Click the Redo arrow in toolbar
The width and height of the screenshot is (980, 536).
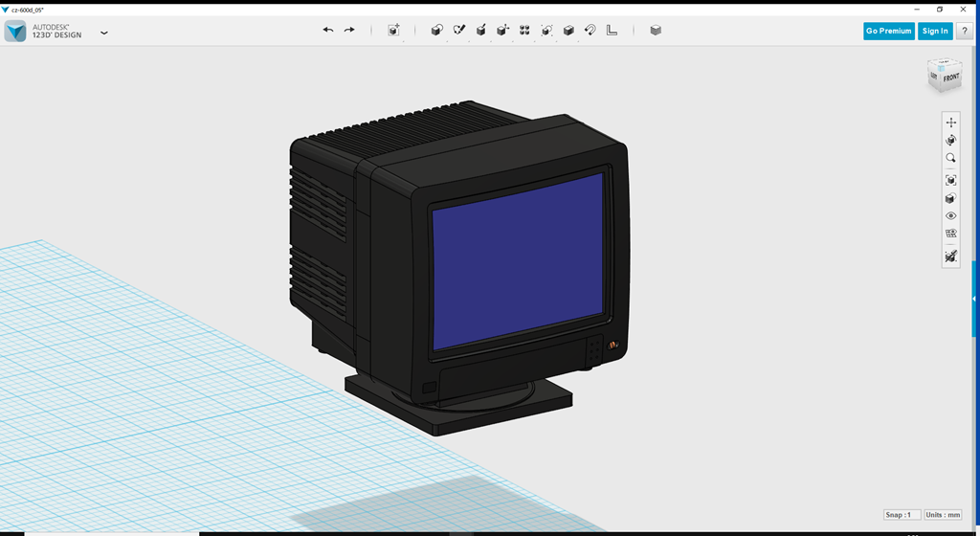[349, 31]
